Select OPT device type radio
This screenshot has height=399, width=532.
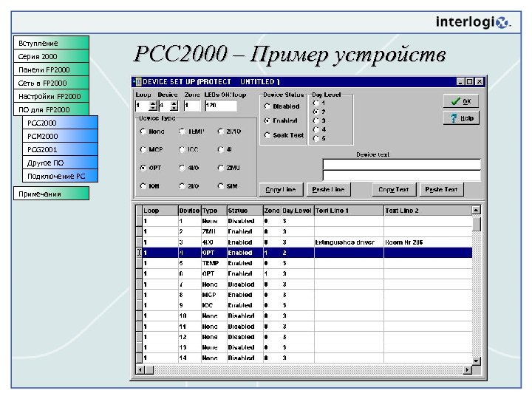coord(143,168)
